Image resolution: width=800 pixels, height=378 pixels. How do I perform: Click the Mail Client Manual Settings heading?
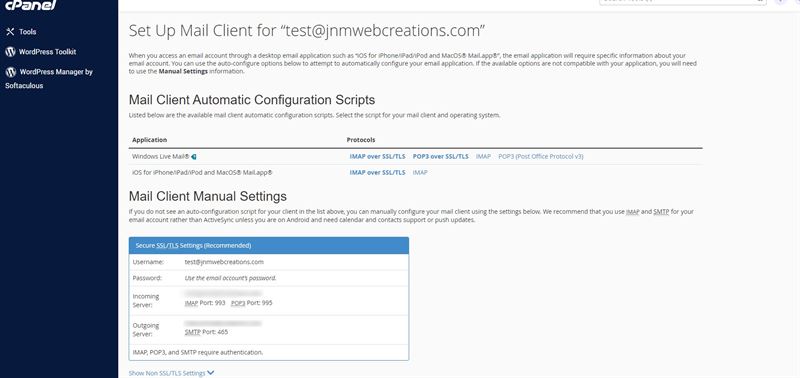(x=208, y=196)
